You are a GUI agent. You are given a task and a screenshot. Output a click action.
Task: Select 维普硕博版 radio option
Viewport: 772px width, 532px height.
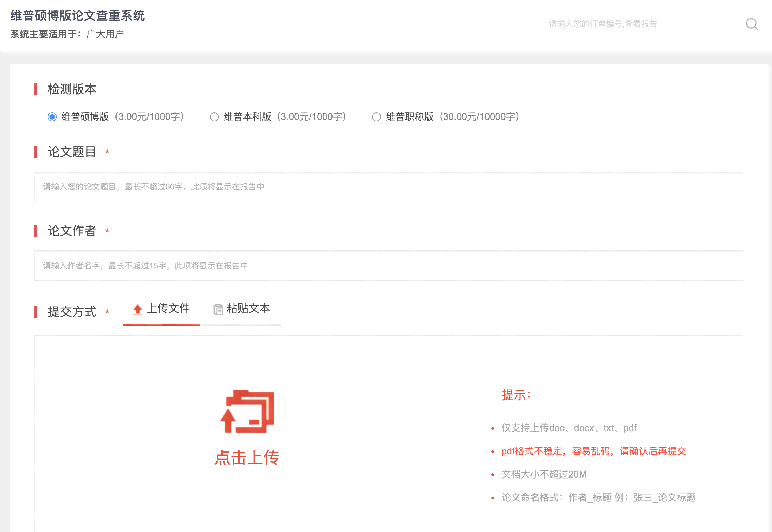[x=52, y=117]
